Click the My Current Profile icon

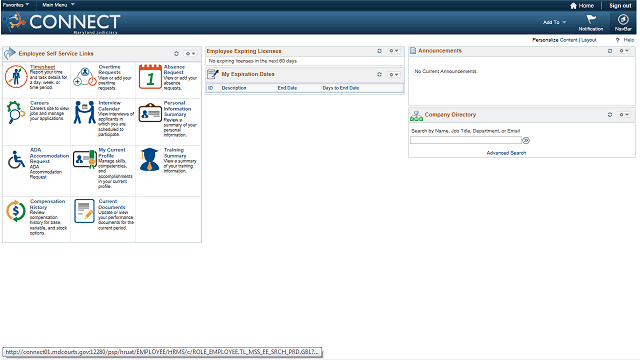85,159
